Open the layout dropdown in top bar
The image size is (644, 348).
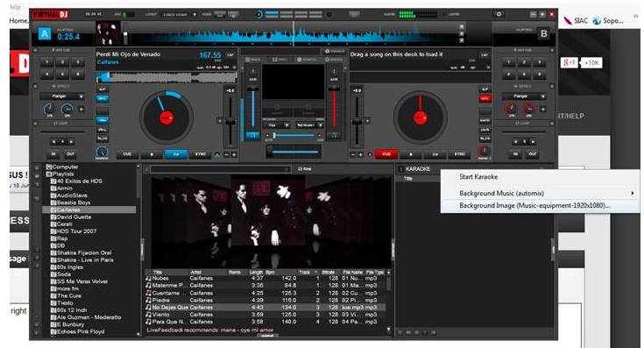(179, 14)
